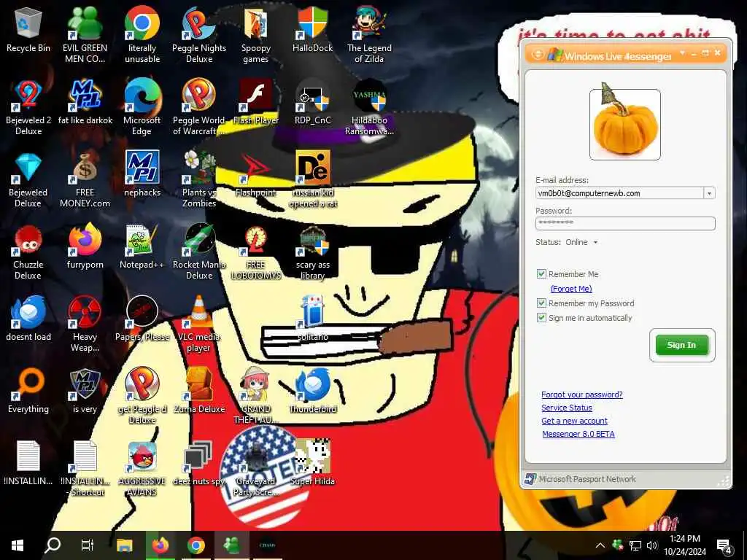Launch Bejeweled 2 Deluxe icon

pos(28,107)
